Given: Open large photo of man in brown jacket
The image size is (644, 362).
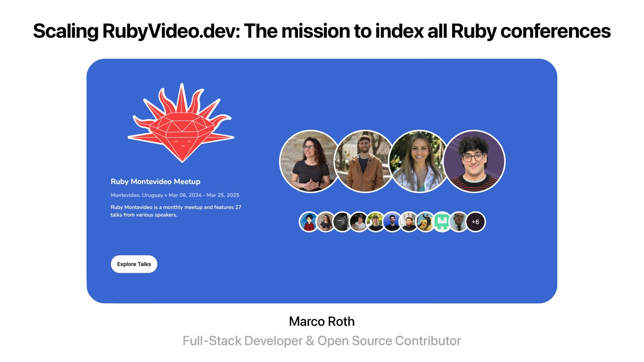Looking at the screenshot, I should coord(365,161).
